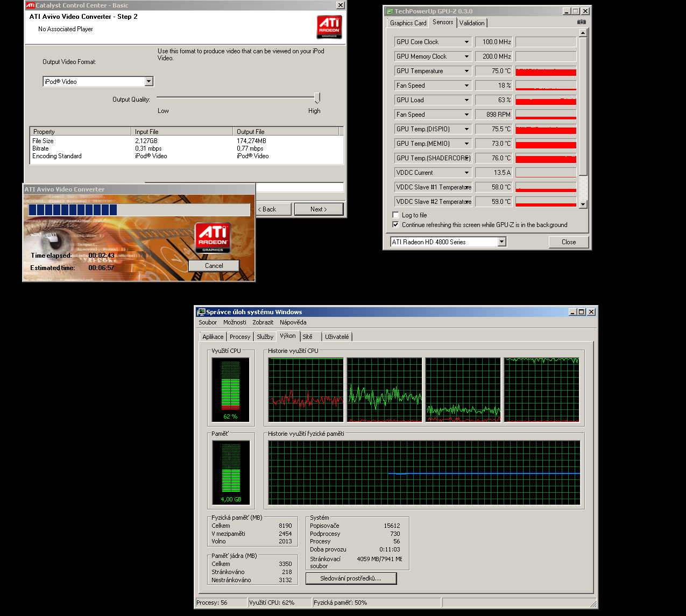Select the Sensors tab in GPU-Z
The width and height of the screenshot is (686, 616).
(443, 22)
